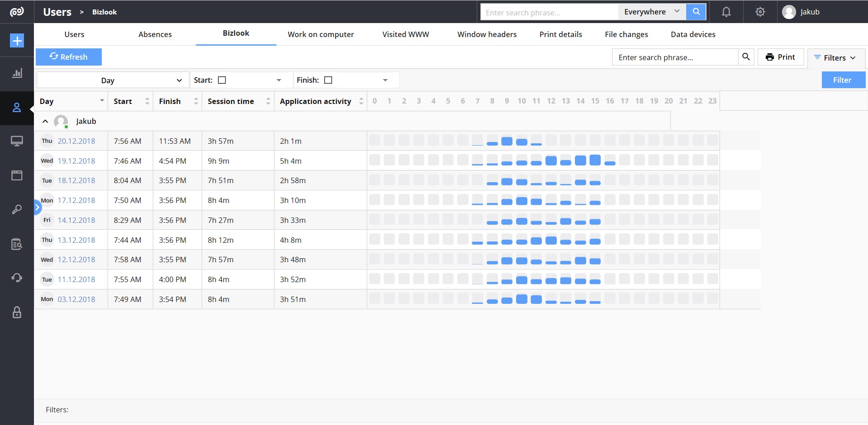The height and width of the screenshot is (425, 868).
Task: Expand sidebar with blue arrow handle
Action: [x=38, y=208]
